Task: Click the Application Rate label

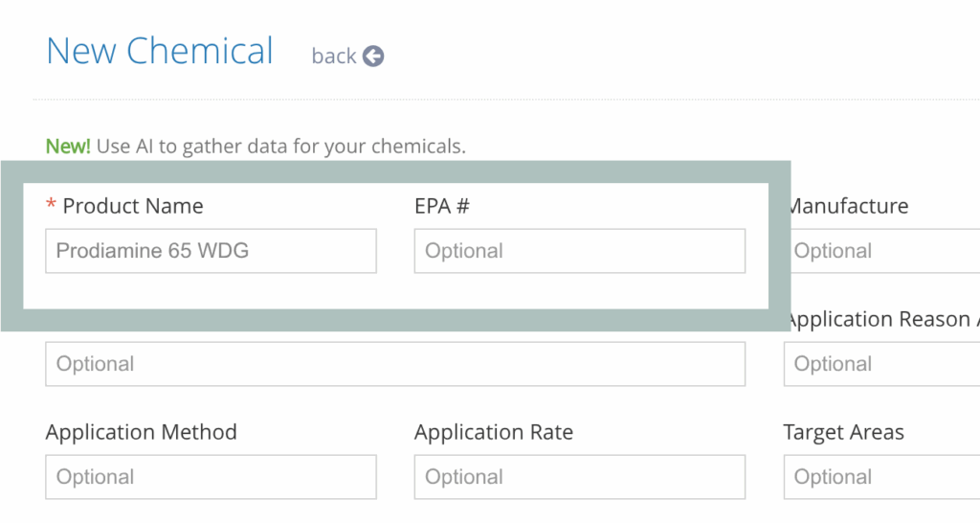Action: click(493, 432)
